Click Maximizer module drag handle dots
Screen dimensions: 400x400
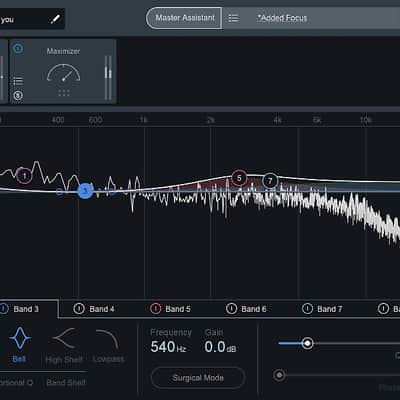click(64, 93)
